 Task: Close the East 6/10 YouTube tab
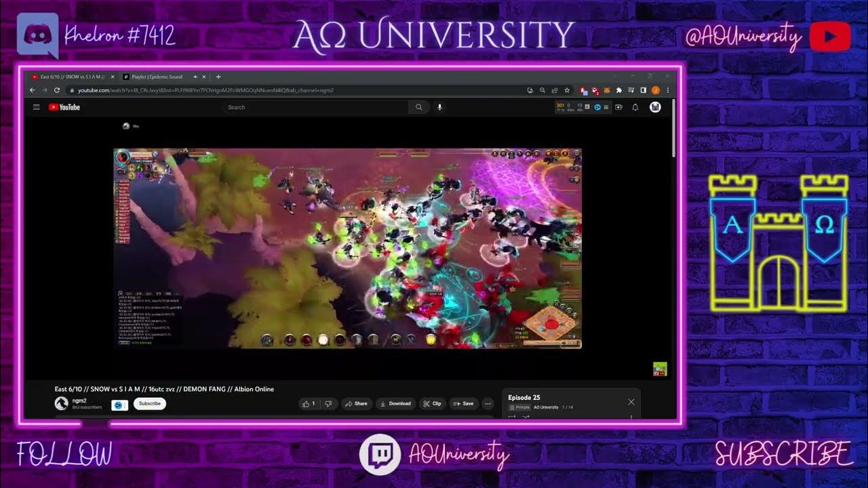[x=112, y=77]
